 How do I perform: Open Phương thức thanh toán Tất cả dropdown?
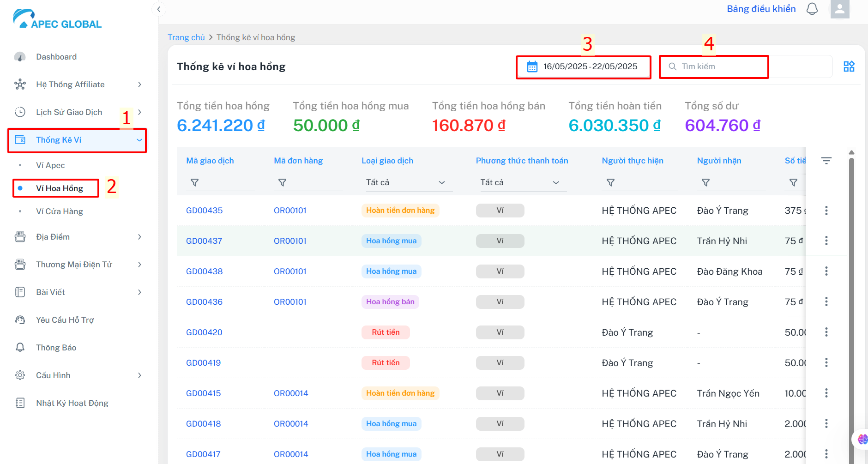point(521,183)
